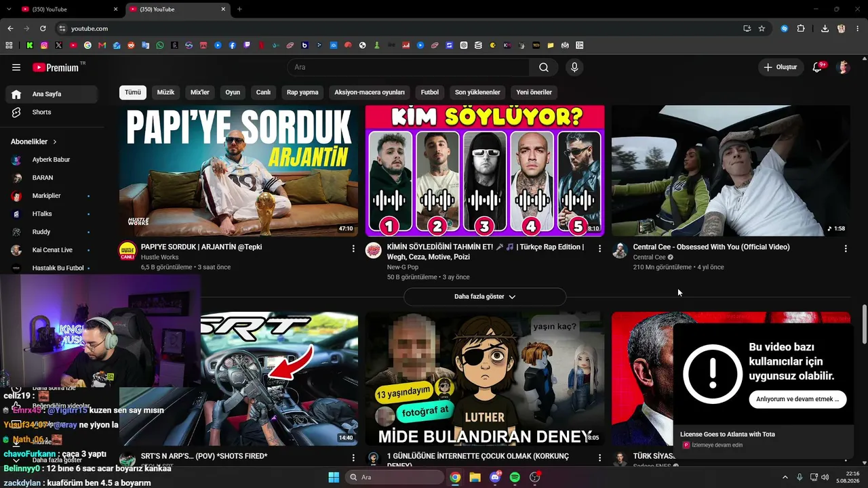Click the Windows taskbar search box
Screen dimensions: 868x488
(x=394, y=477)
